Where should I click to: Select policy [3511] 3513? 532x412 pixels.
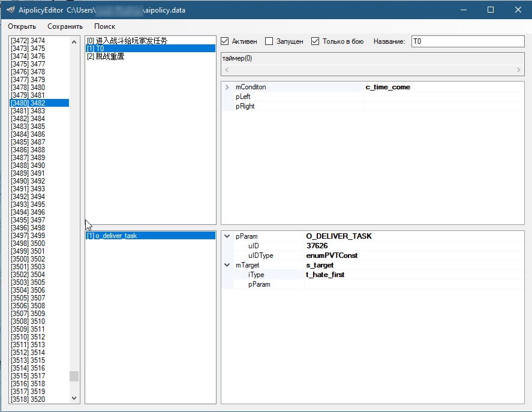click(x=40, y=345)
